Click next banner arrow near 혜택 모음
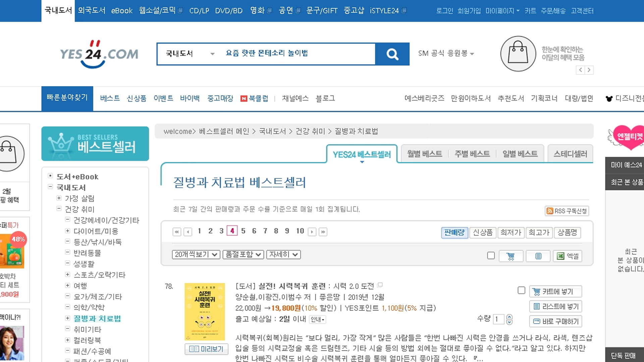This screenshot has height=362, width=644. pyautogui.click(x=589, y=70)
